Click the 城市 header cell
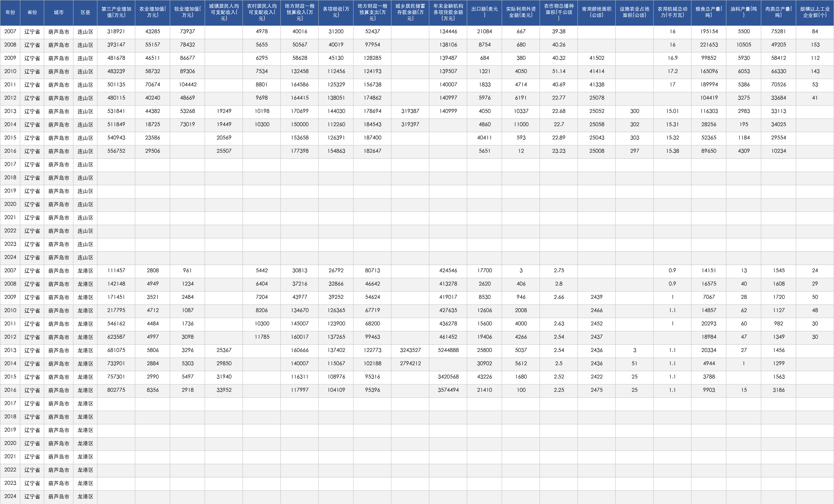The width and height of the screenshot is (834, 504). pyautogui.click(x=58, y=13)
